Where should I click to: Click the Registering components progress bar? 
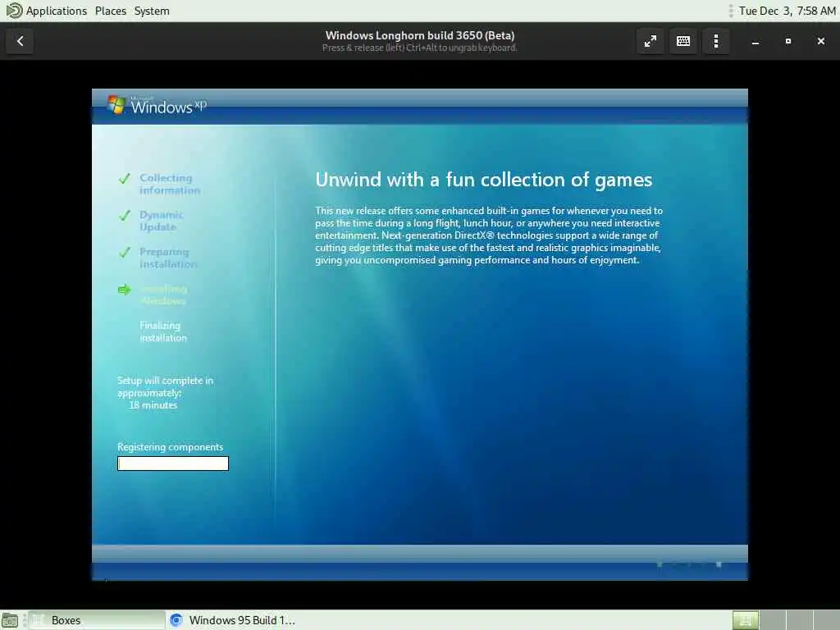tap(173, 463)
